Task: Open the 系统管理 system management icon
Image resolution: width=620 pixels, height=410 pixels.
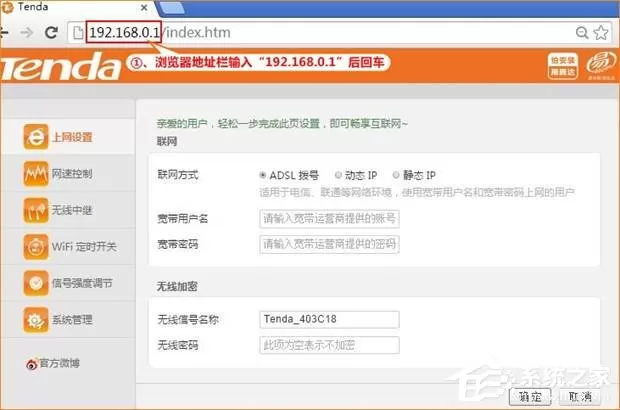Action: tap(36, 319)
